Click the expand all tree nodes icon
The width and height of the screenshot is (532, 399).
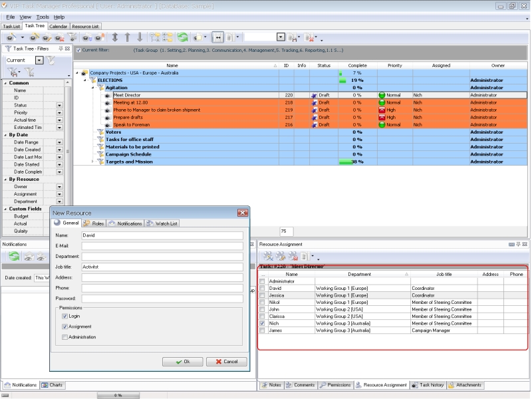155,37
